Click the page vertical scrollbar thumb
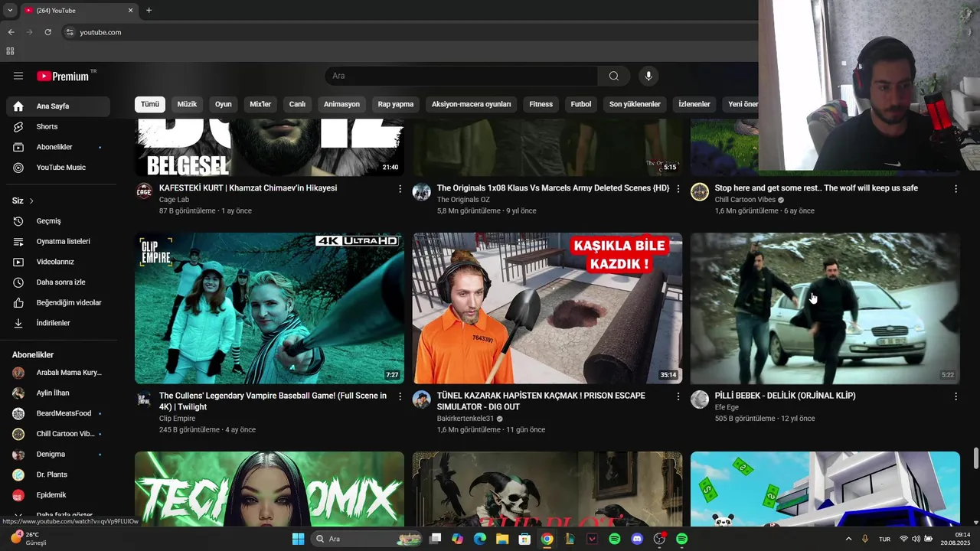 click(976, 458)
